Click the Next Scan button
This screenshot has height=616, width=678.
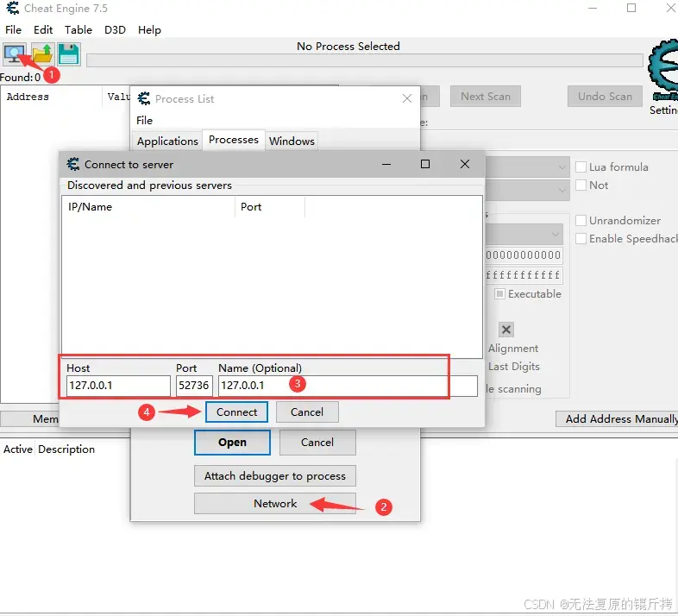pyautogui.click(x=485, y=97)
